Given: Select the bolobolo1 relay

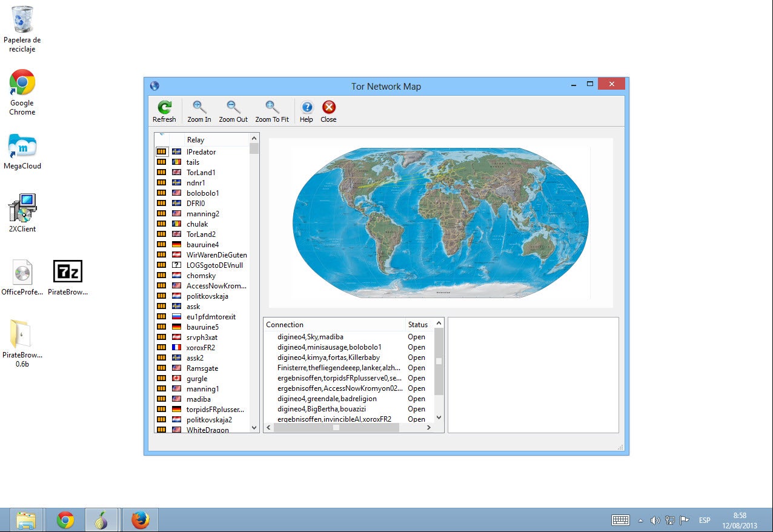Looking at the screenshot, I should (x=203, y=193).
